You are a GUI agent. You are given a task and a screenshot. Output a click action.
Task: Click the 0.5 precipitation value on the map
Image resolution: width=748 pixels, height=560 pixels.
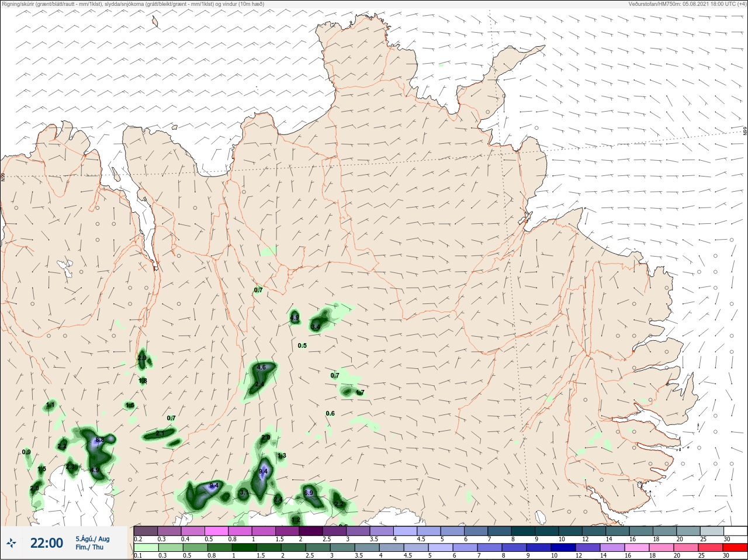click(x=302, y=345)
